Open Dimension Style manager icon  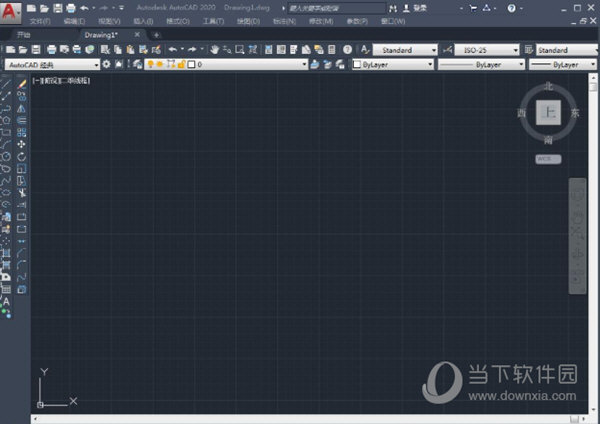pyautogui.click(x=447, y=49)
